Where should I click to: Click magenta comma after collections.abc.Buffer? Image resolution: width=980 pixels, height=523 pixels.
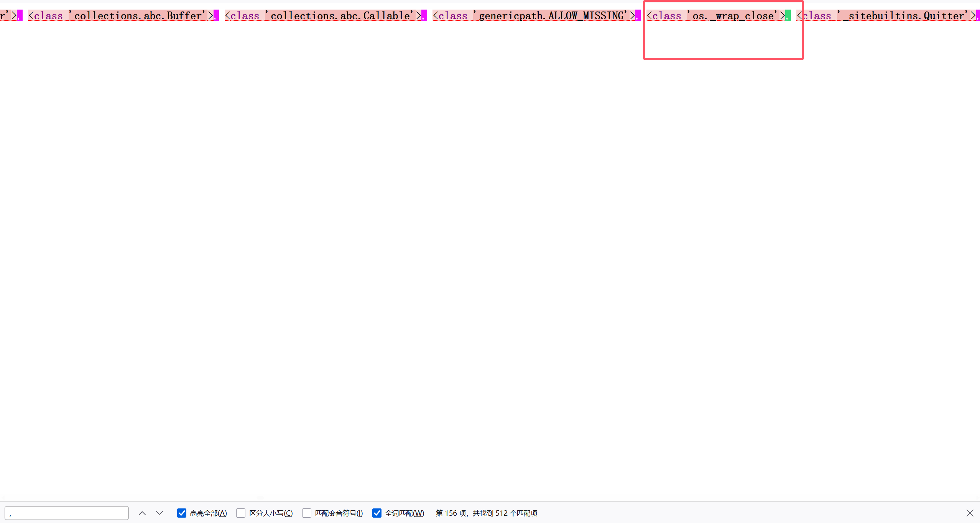pyautogui.click(x=216, y=16)
